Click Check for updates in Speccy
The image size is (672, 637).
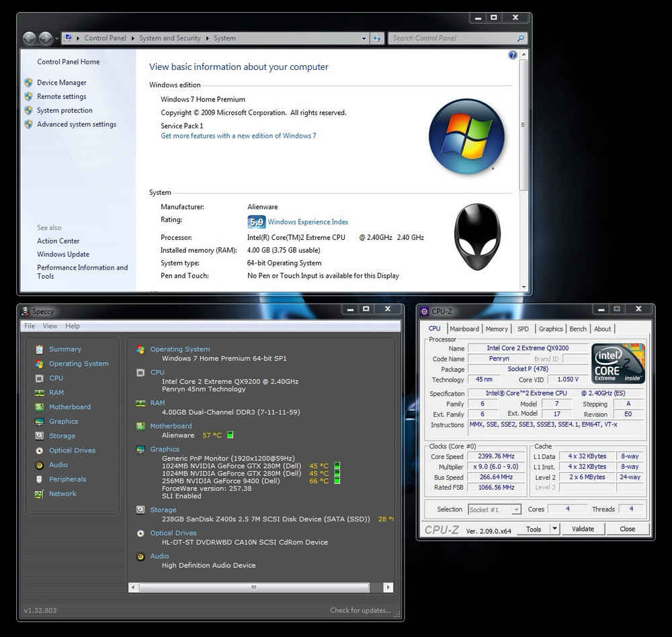click(x=360, y=610)
